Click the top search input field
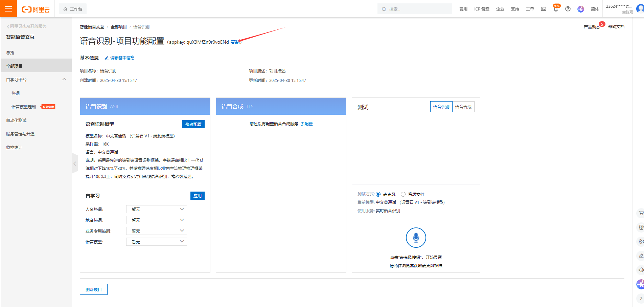Image resolution: width=644 pixels, height=307 pixels. coord(418,9)
